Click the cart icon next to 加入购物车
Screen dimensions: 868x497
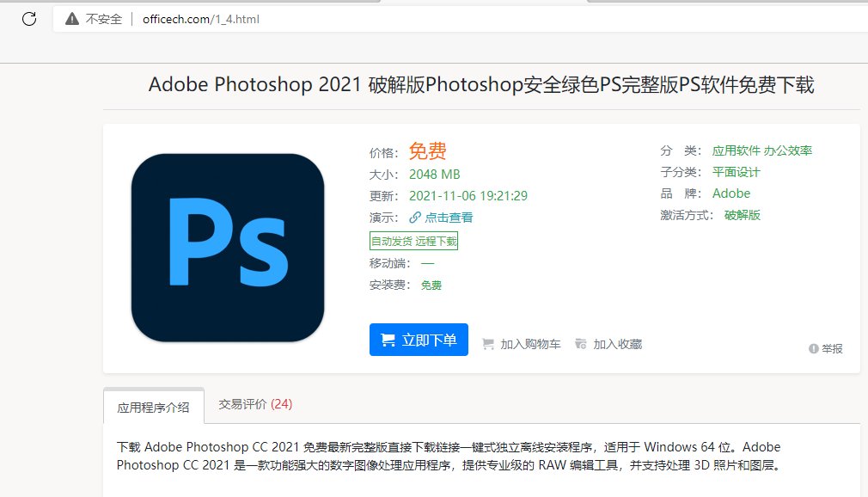tap(487, 343)
